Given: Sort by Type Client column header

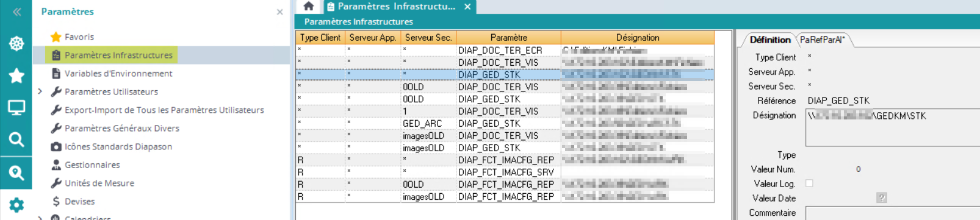Looking at the screenshot, I should (x=320, y=37).
